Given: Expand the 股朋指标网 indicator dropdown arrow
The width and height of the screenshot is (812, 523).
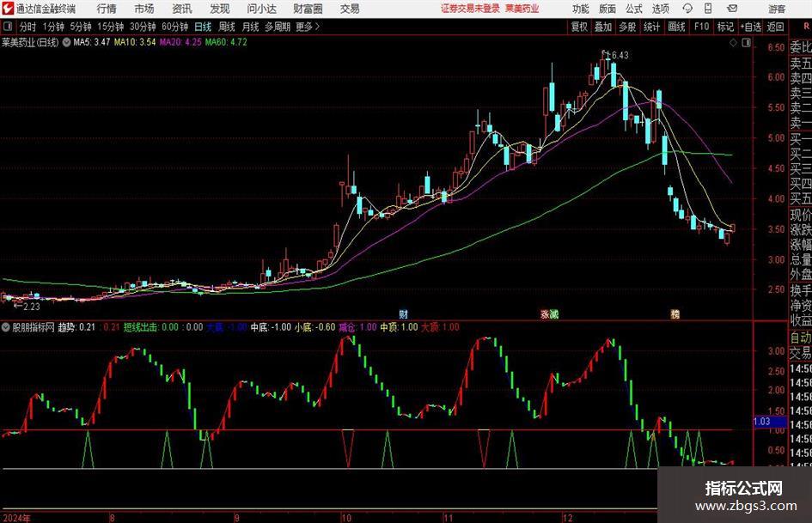Looking at the screenshot, I should tap(6, 327).
